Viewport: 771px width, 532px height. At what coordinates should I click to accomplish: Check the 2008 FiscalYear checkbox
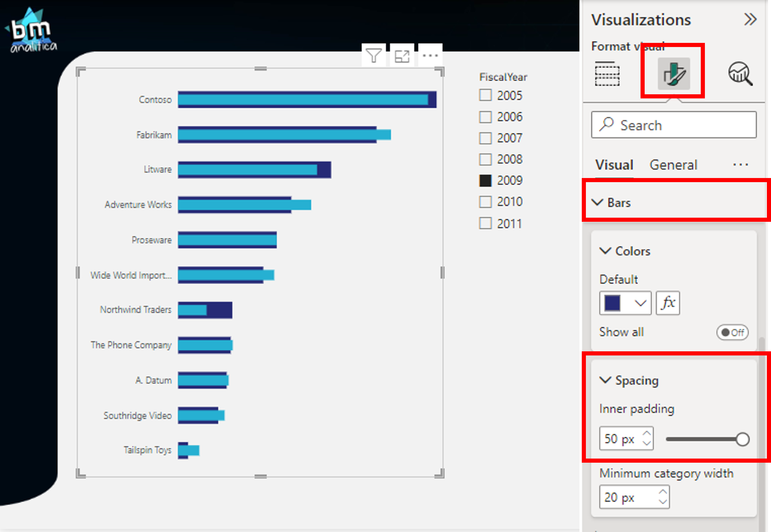[x=485, y=159]
